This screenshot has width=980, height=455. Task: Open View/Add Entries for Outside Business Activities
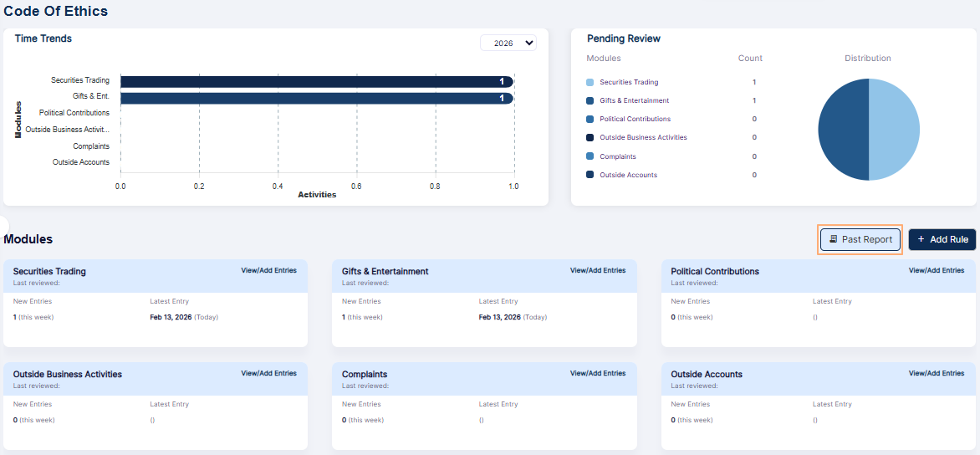[x=268, y=374]
